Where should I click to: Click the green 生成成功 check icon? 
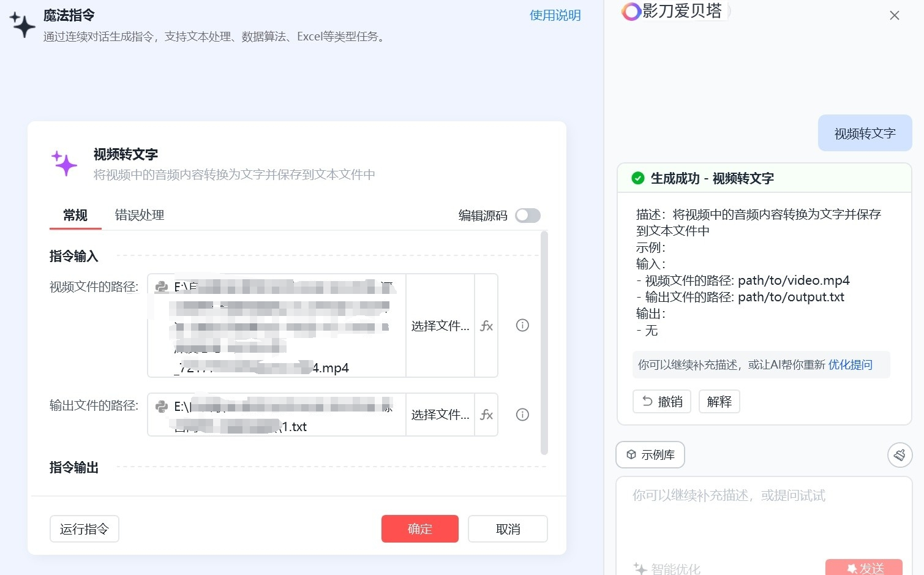[638, 178]
